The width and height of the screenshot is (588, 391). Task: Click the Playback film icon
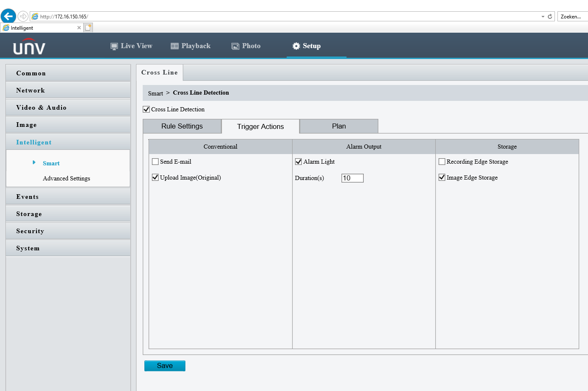pos(175,46)
